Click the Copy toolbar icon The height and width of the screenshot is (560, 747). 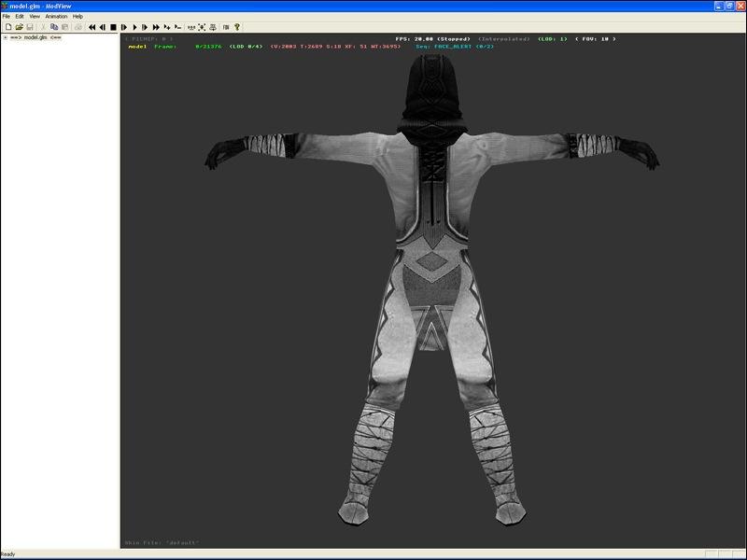tap(54, 27)
